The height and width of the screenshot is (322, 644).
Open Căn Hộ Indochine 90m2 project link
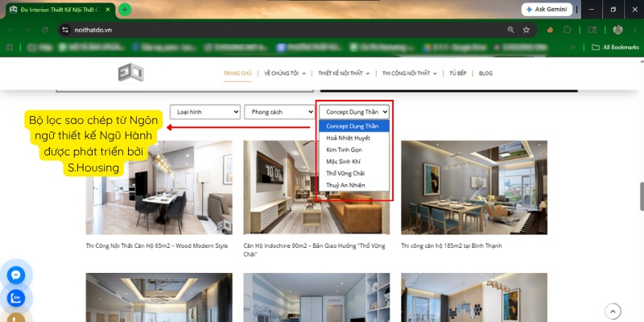coord(314,250)
